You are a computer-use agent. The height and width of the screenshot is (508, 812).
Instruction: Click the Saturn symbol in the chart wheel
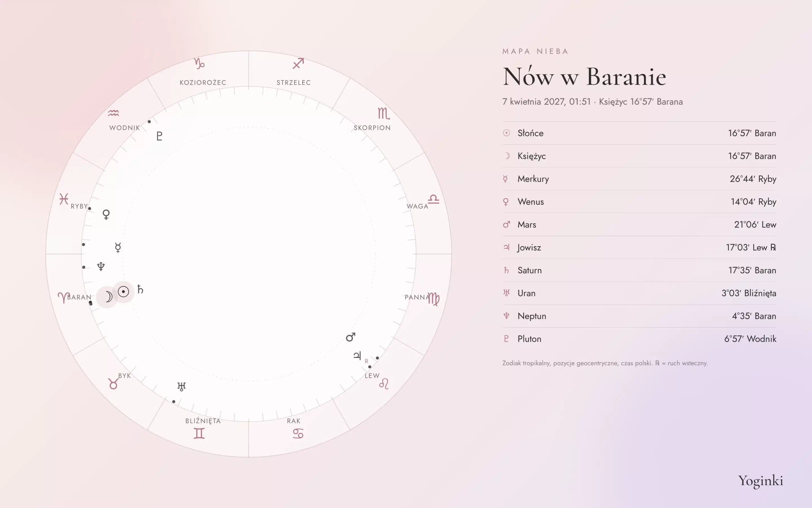tap(140, 289)
